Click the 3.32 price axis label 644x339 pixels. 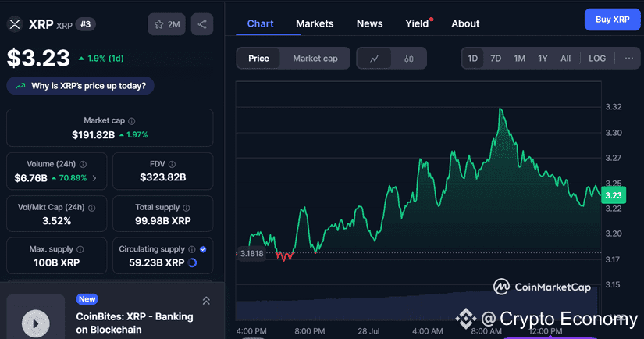pyautogui.click(x=614, y=107)
